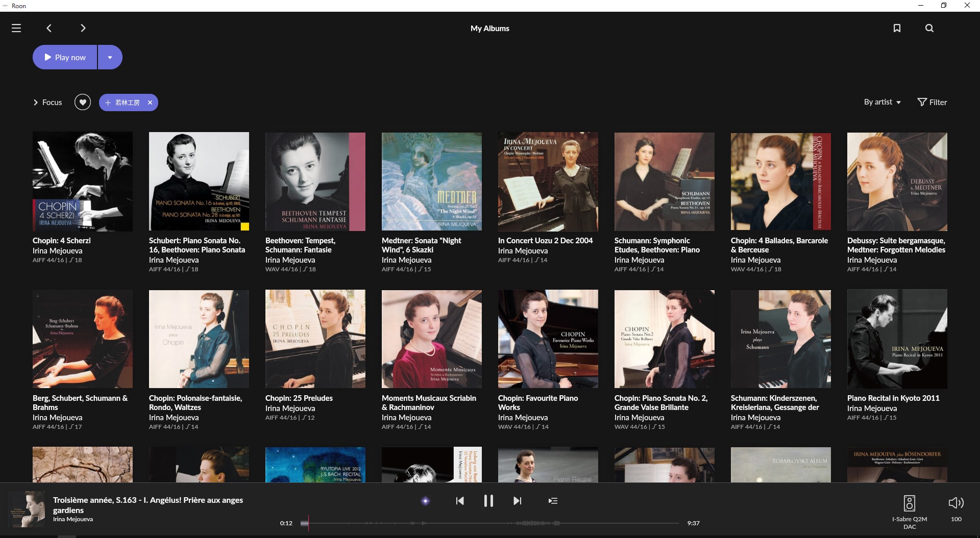Viewport: 980px width, 538px height.
Task: Open Irina Mejoueva in now playing bar
Action: click(x=73, y=519)
